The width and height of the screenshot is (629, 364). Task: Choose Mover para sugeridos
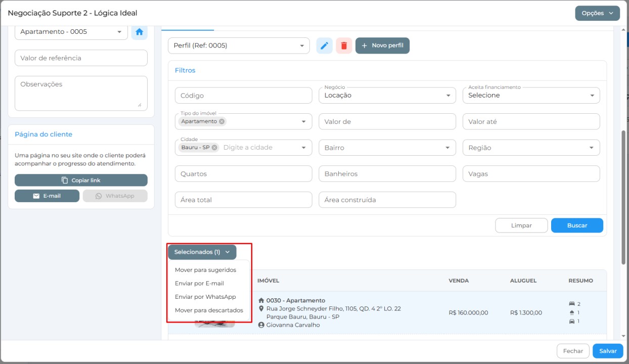click(x=205, y=270)
